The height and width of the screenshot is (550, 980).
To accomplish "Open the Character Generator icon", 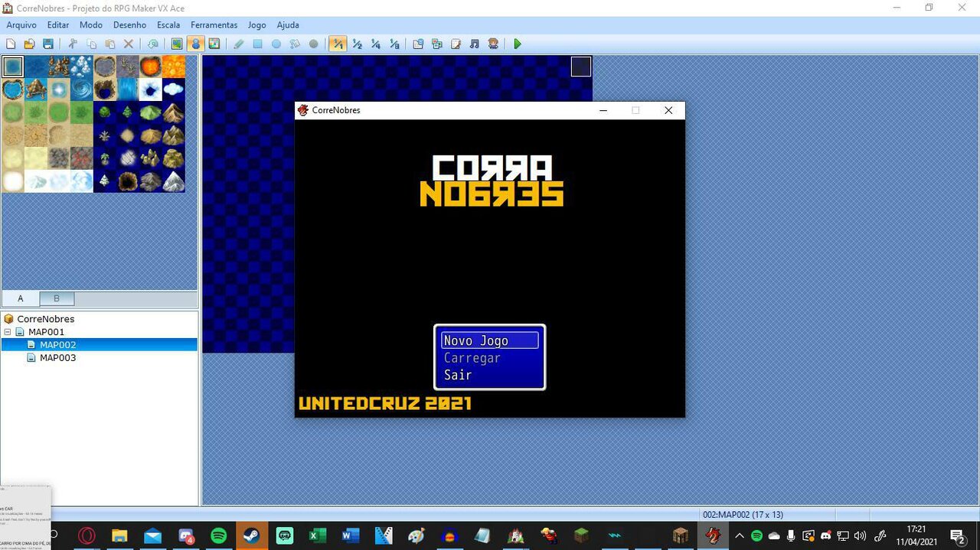I will (x=493, y=44).
